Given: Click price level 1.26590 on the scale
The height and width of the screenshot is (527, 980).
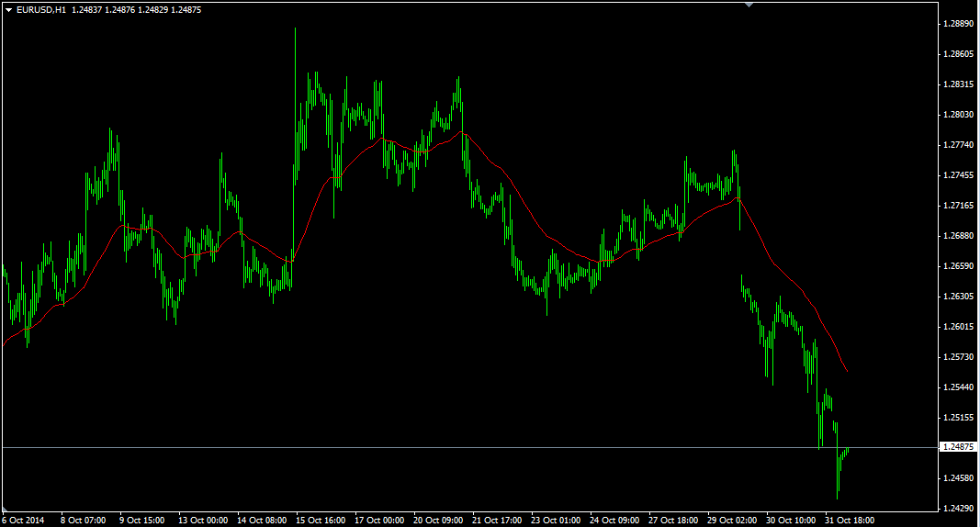Looking at the screenshot, I should pos(958,266).
